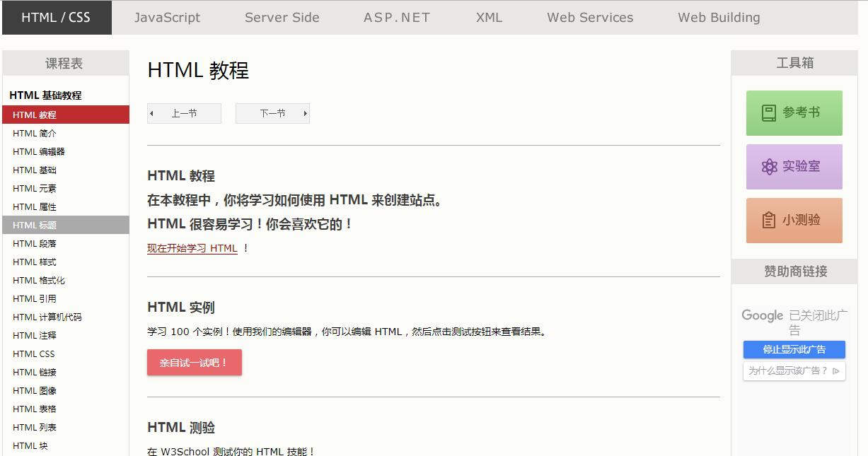Click 停止显示此广告 in the ad
The height and width of the screenshot is (456, 868).
coord(794,349)
